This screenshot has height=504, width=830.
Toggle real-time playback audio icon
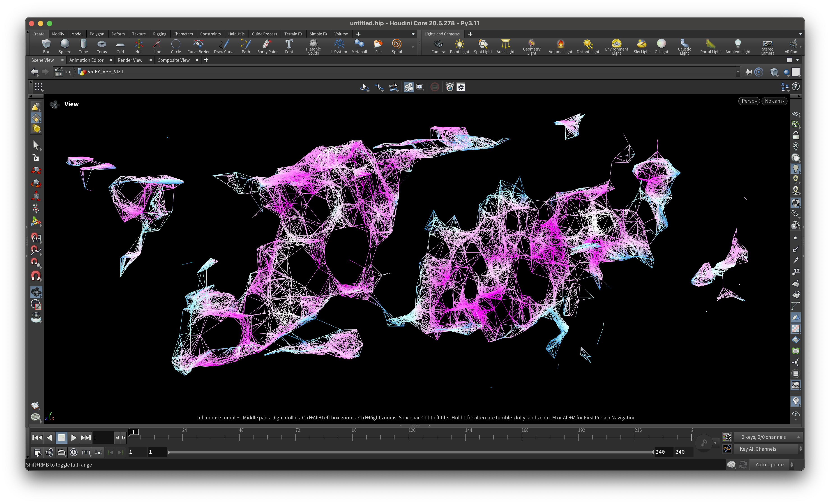tap(50, 453)
